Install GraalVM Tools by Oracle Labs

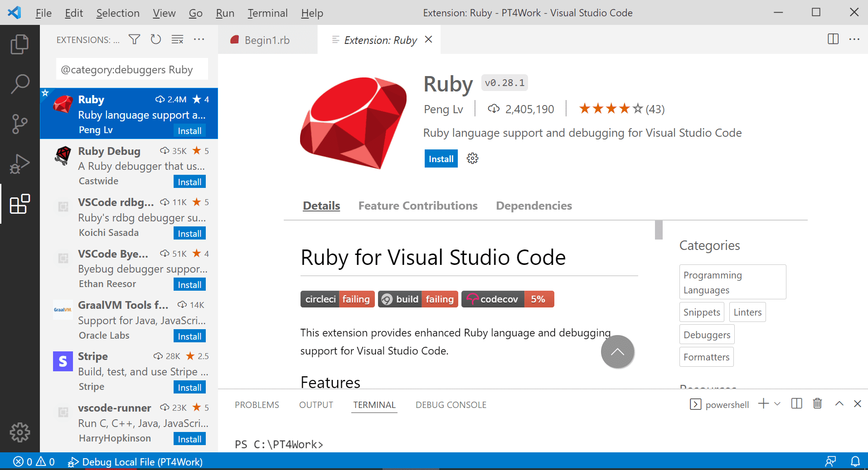coord(189,336)
